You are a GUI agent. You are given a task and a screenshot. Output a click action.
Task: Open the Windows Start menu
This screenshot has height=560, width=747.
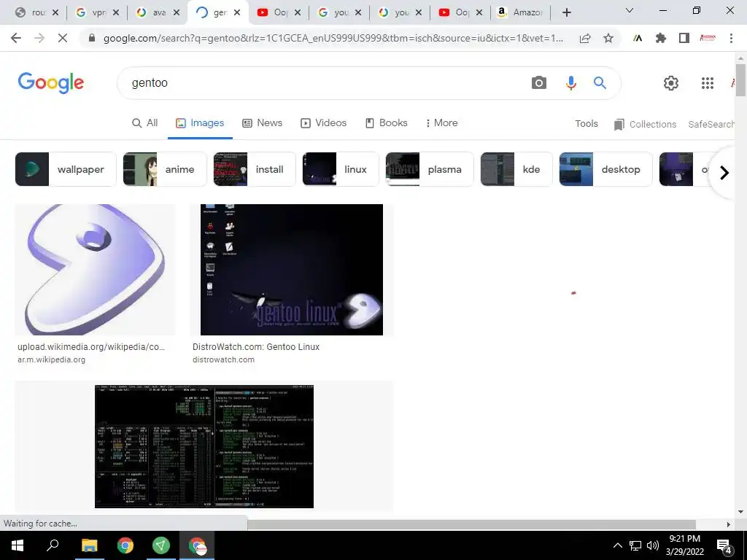[18, 545]
